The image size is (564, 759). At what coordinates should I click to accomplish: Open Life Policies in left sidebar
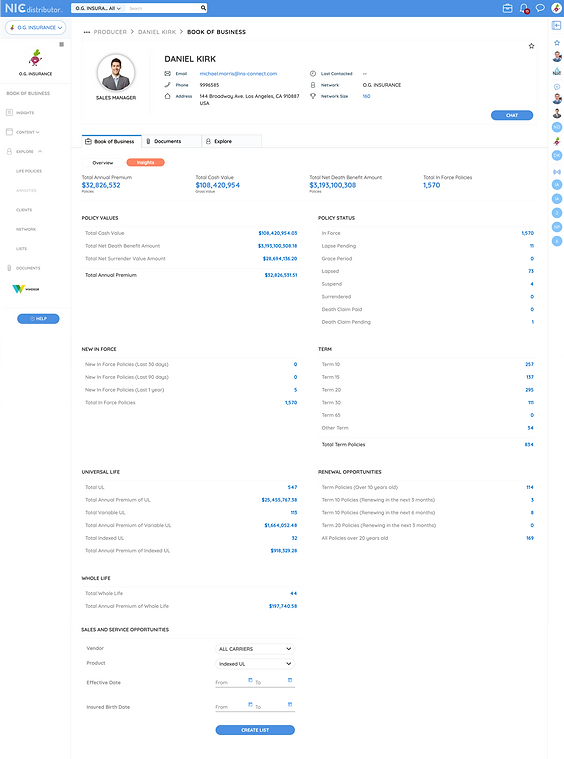click(29, 171)
